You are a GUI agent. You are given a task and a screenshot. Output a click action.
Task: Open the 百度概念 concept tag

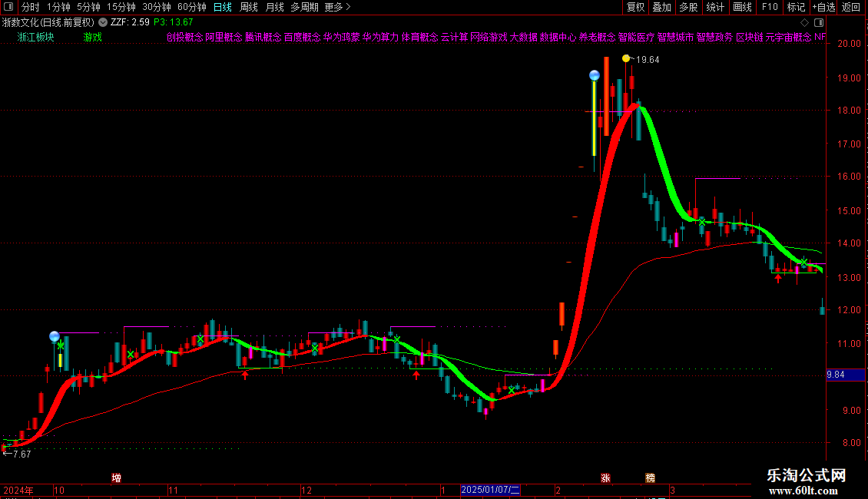tap(302, 37)
